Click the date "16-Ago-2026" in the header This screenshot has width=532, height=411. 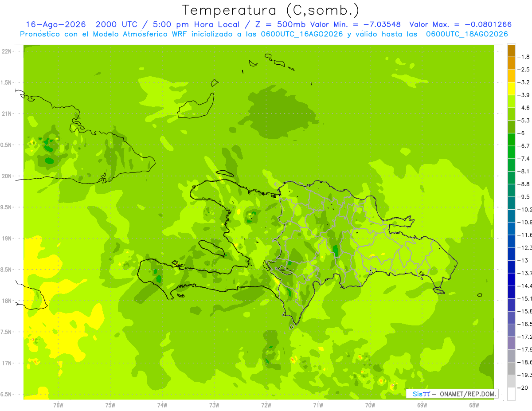(55, 24)
